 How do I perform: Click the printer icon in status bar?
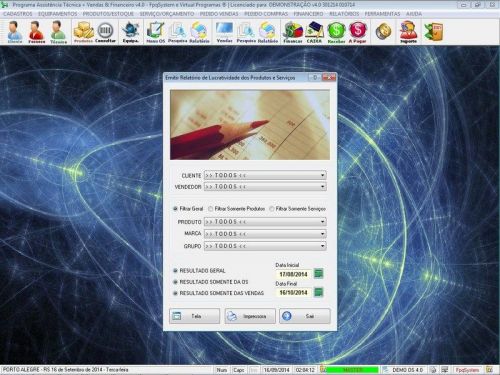433,370
